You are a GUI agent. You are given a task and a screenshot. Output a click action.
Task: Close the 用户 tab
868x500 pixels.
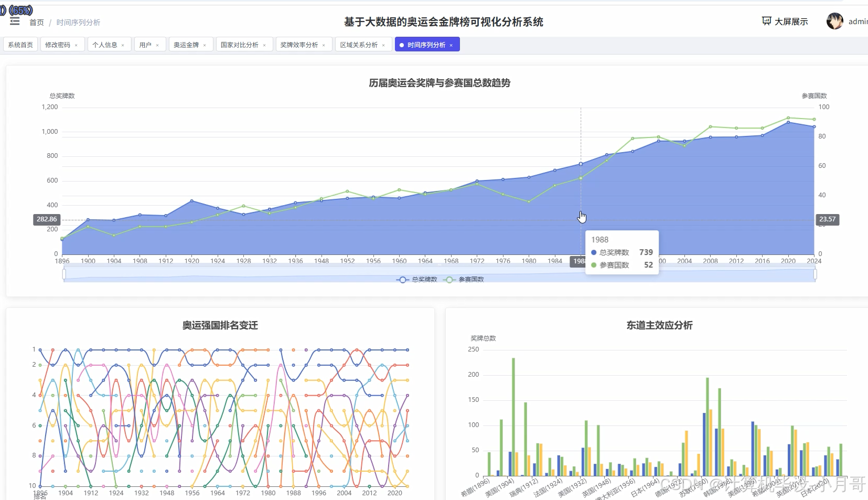157,45
